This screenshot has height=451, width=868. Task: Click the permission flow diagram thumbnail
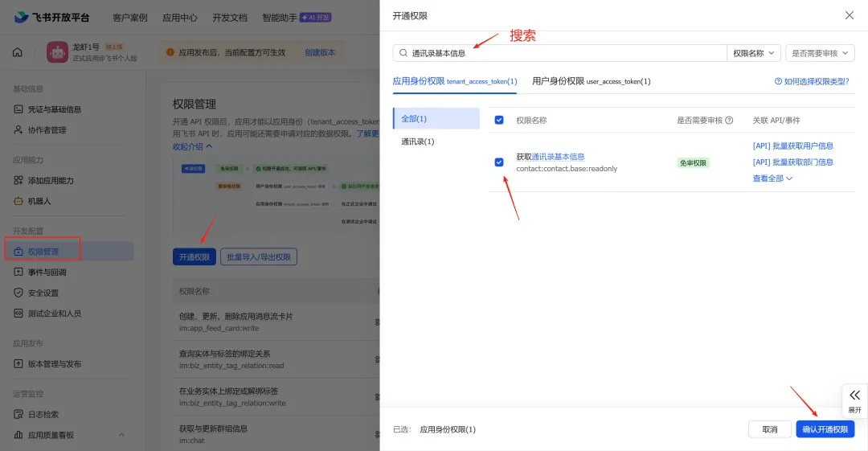pyautogui.click(x=278, y=195)
